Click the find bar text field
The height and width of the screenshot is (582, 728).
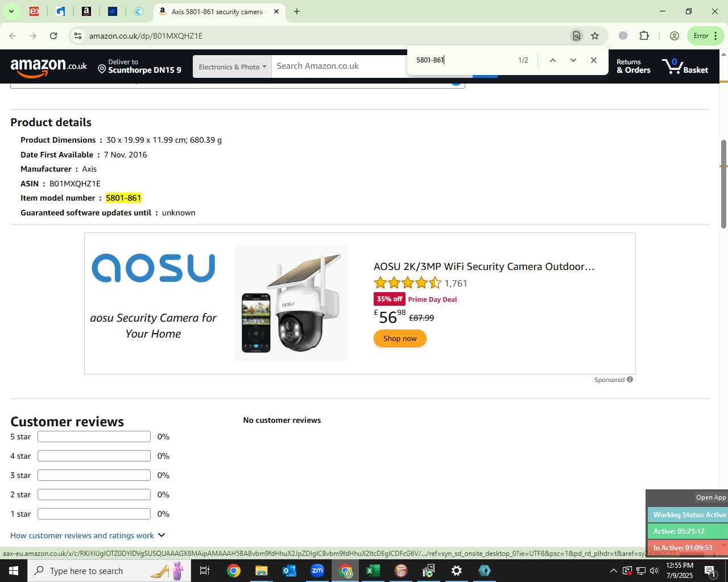pos(461,60)
